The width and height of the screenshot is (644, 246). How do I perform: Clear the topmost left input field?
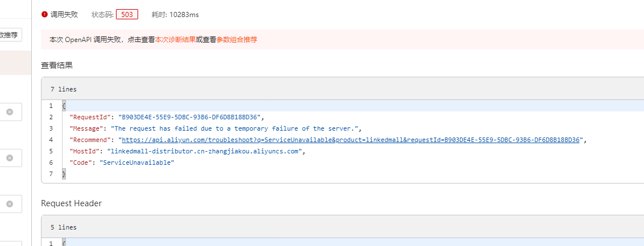pyautogui.click(x=10, y=112)
